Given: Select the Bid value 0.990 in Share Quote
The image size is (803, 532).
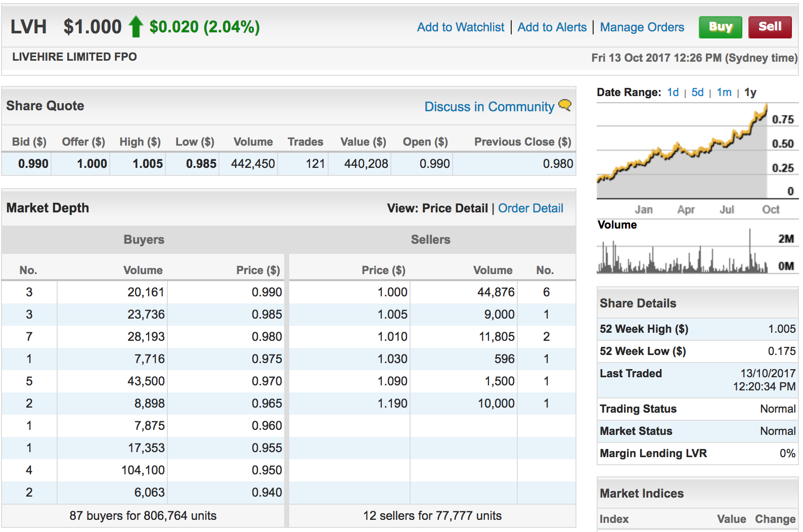Looking at the screenshot, I should (x=33, y=164).
